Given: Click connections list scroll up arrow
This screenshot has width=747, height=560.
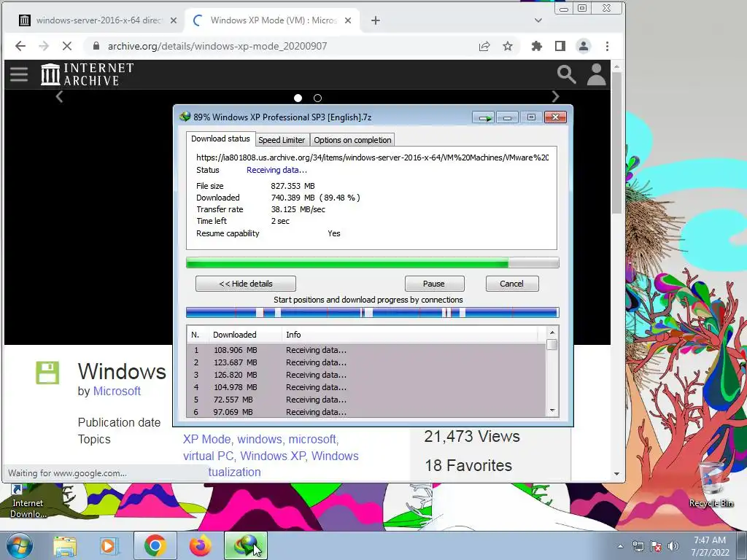Looking at the screenshot, I should coord(552,332).
